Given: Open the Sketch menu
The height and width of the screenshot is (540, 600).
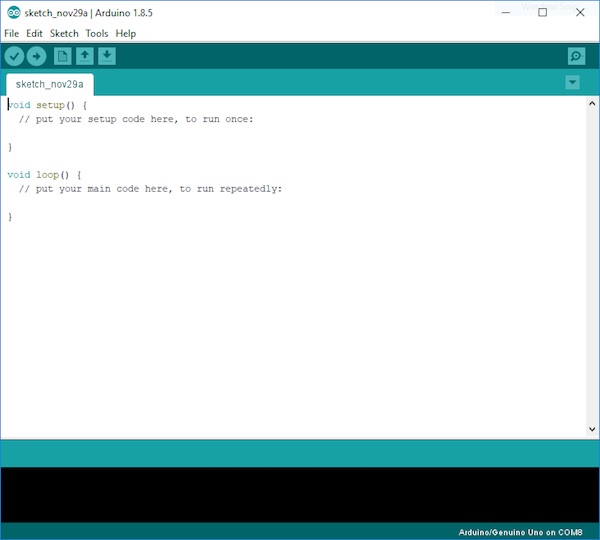Looking at the screenshot, I should (x=64, y=33).
